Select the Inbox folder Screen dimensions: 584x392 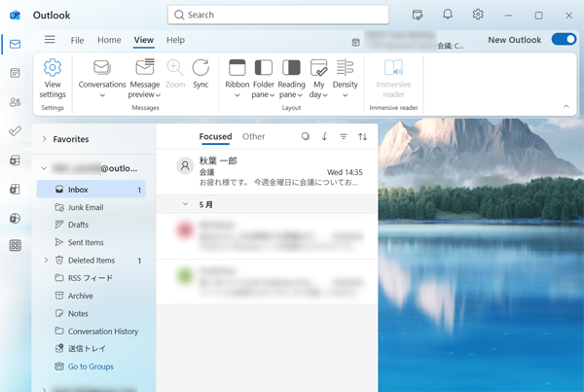point(91,190)
